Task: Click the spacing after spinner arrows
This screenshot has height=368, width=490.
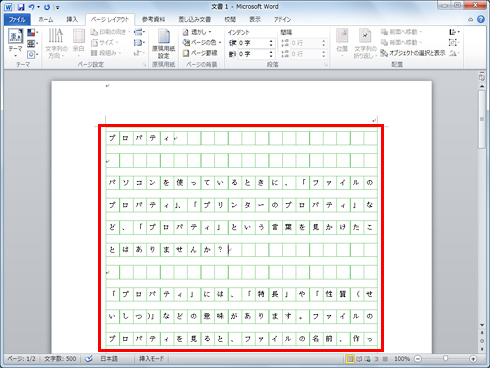Action: [x=324, y=54]
